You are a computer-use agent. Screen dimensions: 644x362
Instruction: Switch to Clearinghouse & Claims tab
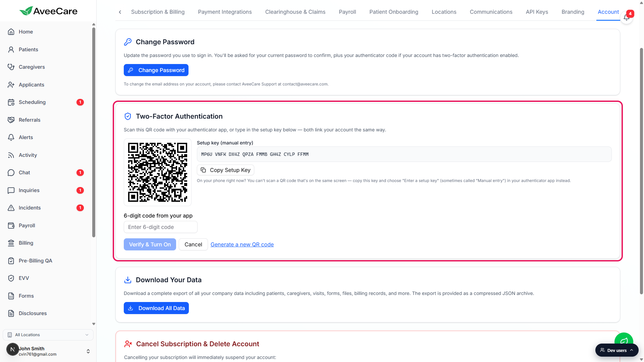295,12
